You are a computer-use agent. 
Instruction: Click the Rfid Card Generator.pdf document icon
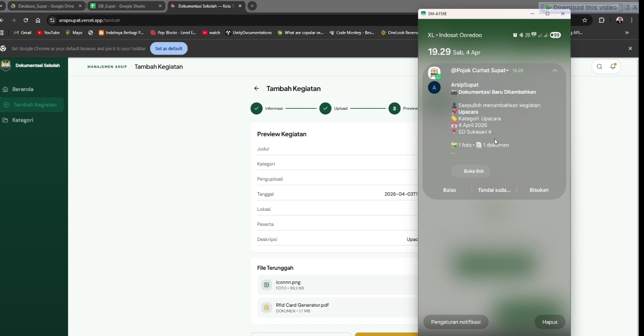[266, 308]
